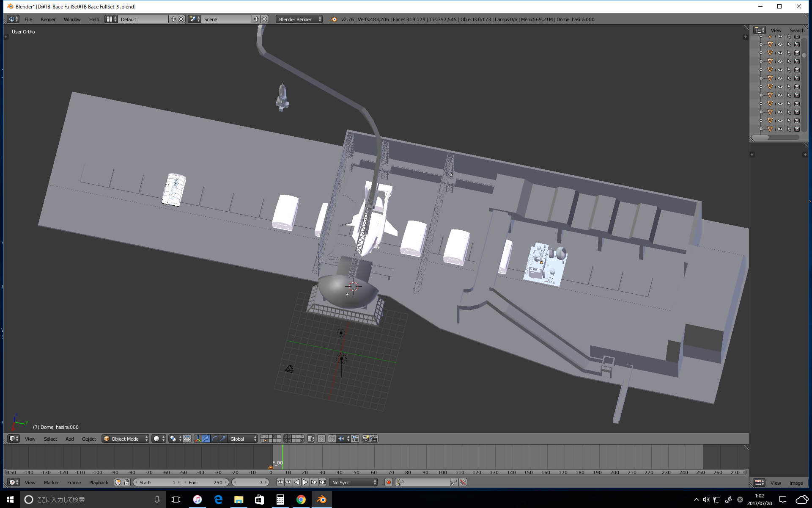Viewport: 812px width, 508px height.
Task: Delete keyframe with crossed key icon
Action: (x=463, y=482)
